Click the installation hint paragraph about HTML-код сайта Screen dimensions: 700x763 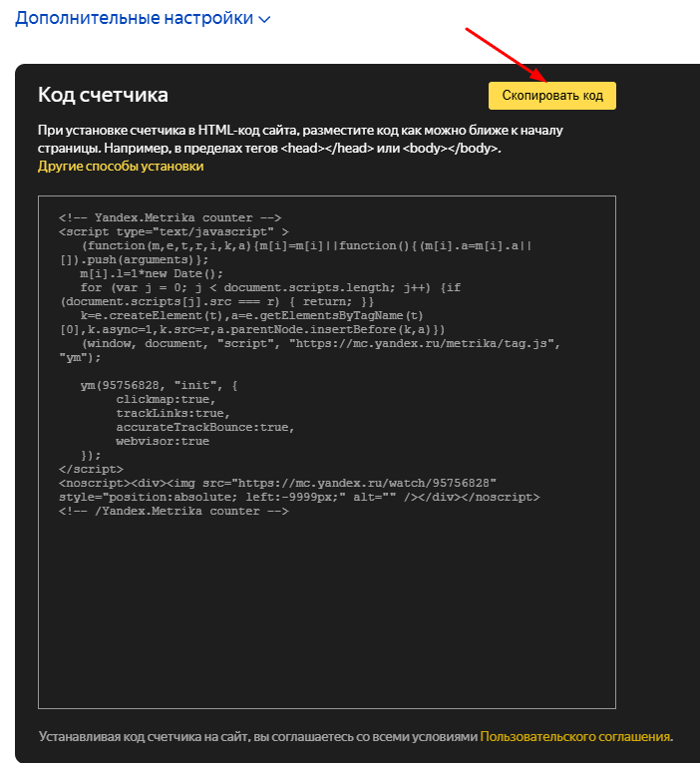click(300, 140)
